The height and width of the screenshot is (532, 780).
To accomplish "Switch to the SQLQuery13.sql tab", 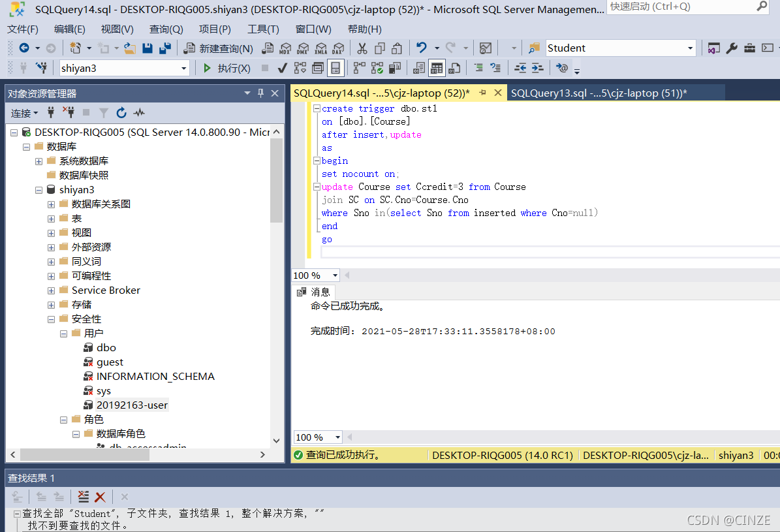I will click(x=599, y=93).
